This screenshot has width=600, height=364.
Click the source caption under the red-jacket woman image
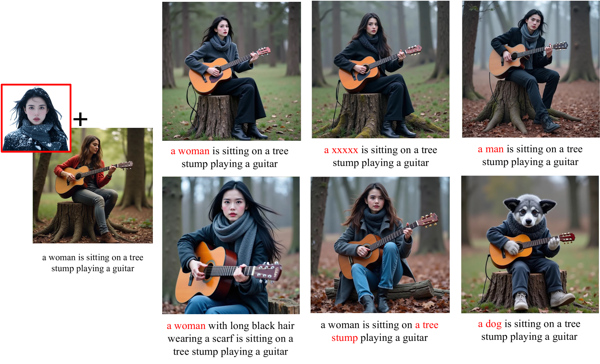[93, 263]
